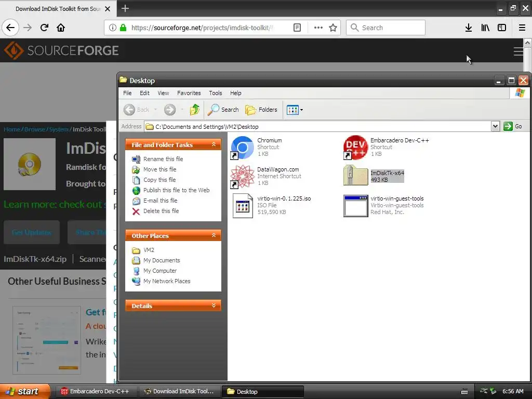
Task: Close the ImDisk Toolkit browser tab
Action: coord(108,9)
